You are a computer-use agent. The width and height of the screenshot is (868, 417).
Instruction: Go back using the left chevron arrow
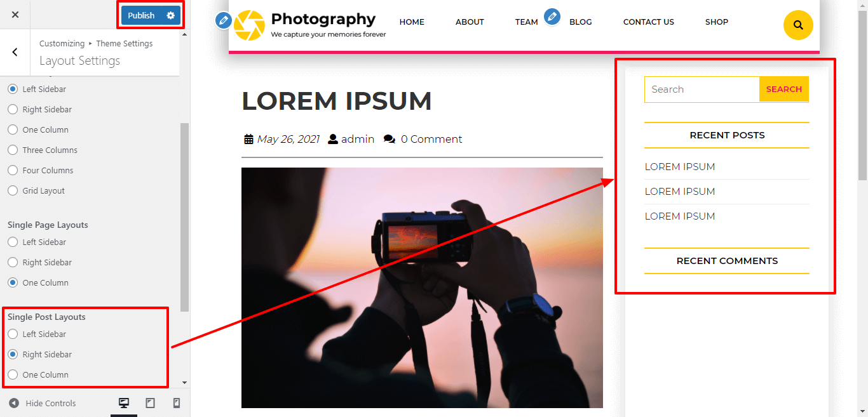[15, 52]
